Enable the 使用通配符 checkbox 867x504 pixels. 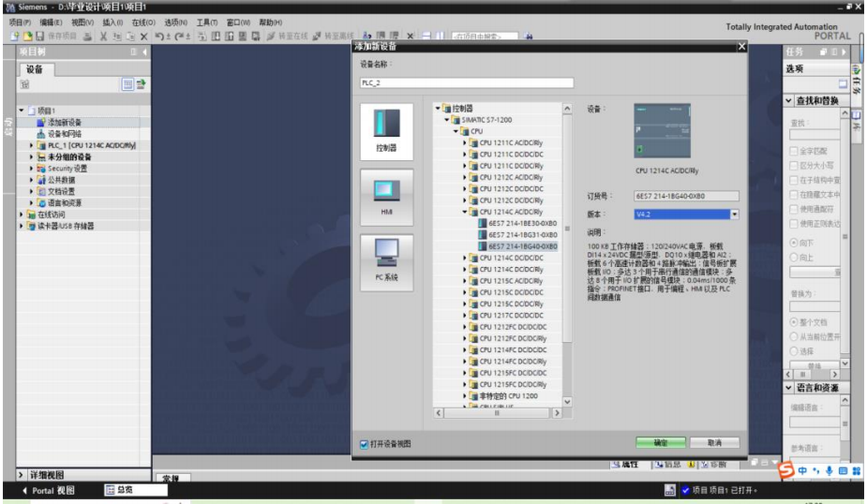(794, 209)
